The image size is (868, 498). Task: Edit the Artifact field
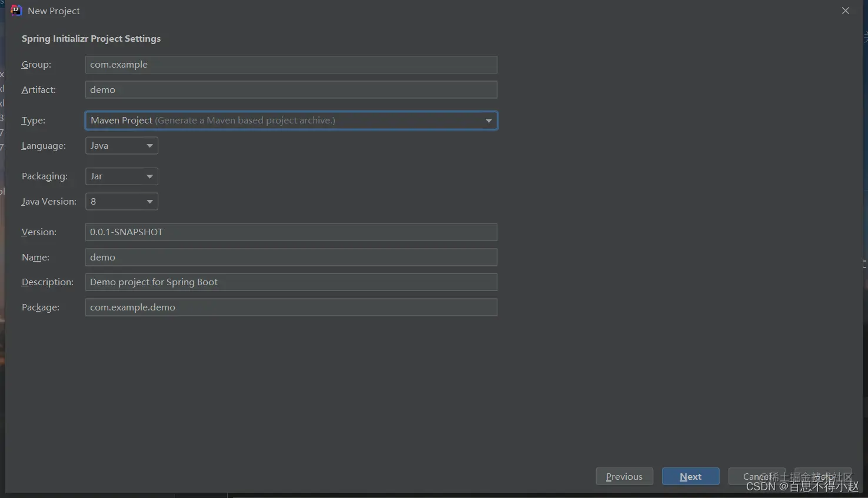tap(291, 89)
